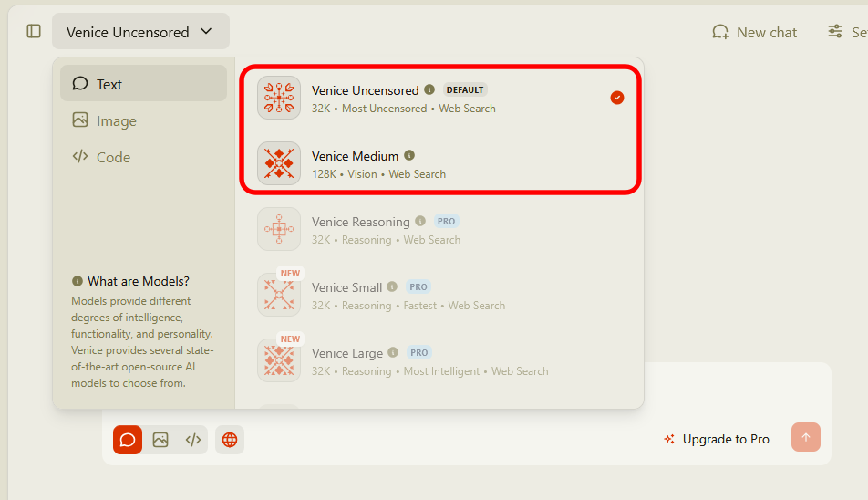Screen dimensions: 868x500
Task: Choose the Venice Large model title
Action: tap(347, 353)
